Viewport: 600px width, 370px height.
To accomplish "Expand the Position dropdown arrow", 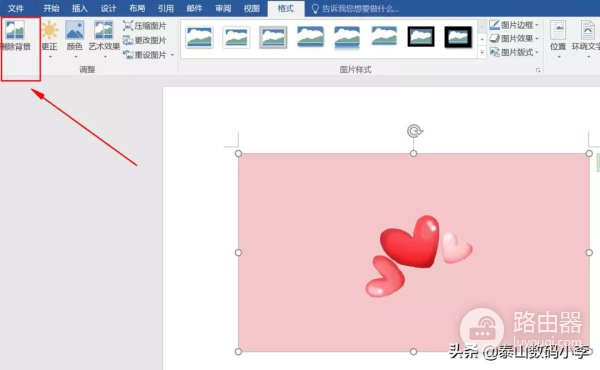I will pos(559,57).
